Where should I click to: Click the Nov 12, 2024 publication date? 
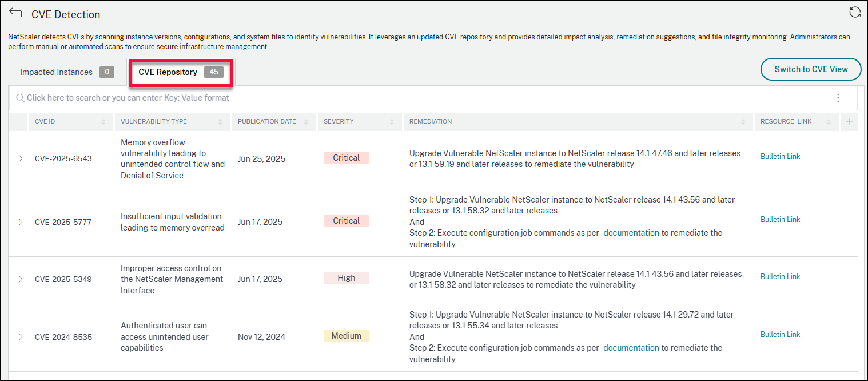[262, 337]
